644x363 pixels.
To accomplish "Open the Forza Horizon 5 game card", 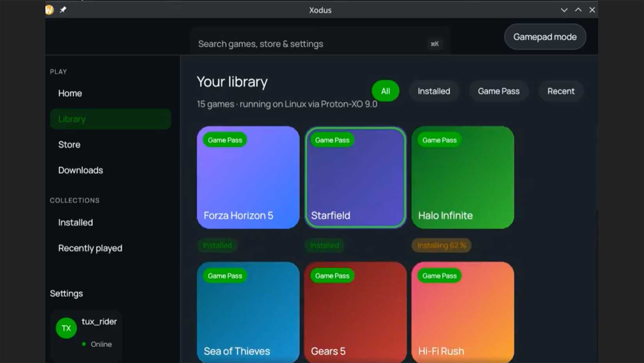I will click(x=248, y=177).
